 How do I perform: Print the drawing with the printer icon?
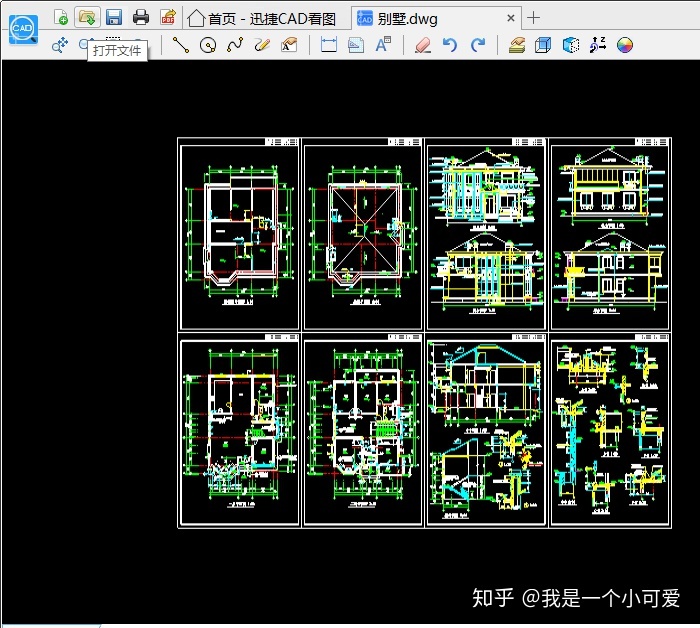tap(141, 17)
